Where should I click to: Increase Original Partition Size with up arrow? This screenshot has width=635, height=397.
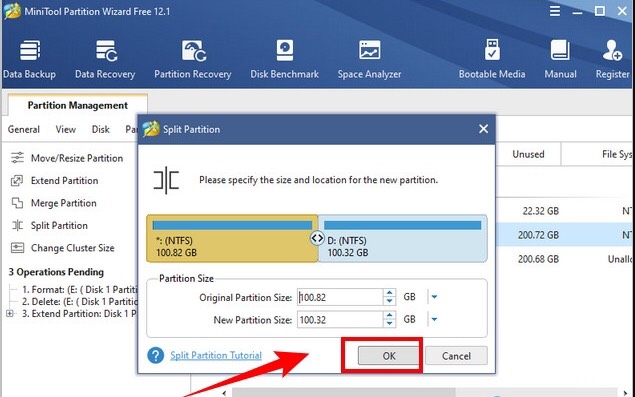(x=389, y=293)
